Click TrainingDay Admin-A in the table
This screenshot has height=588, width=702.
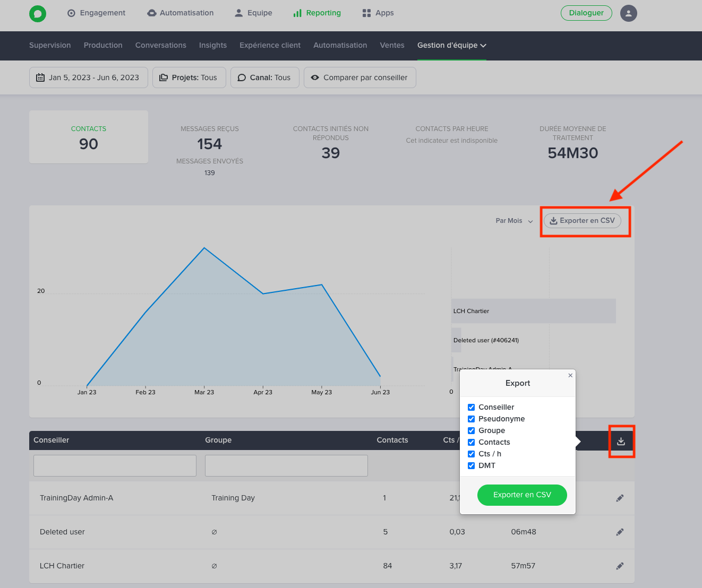[76, 498]
